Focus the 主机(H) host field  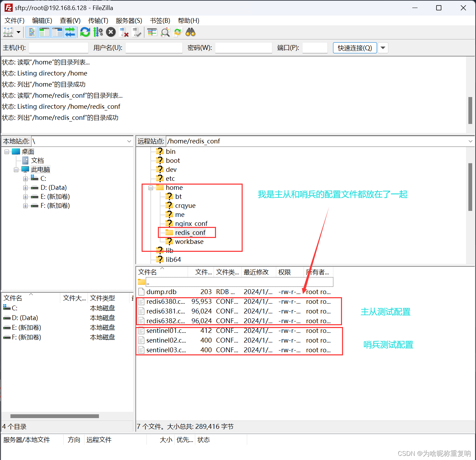59,48
